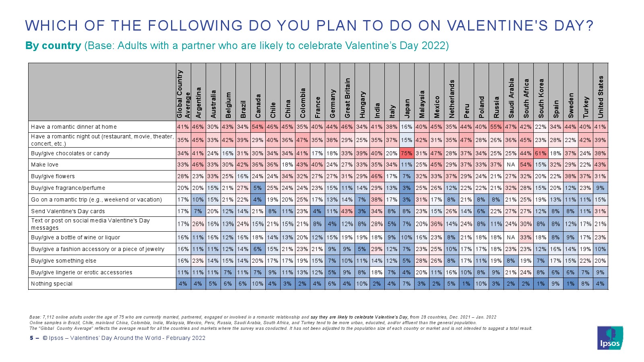The width and height of the screenshot is (644, 362).
Task: Click the NA cell in Make love row
Action: coord(511,165)
